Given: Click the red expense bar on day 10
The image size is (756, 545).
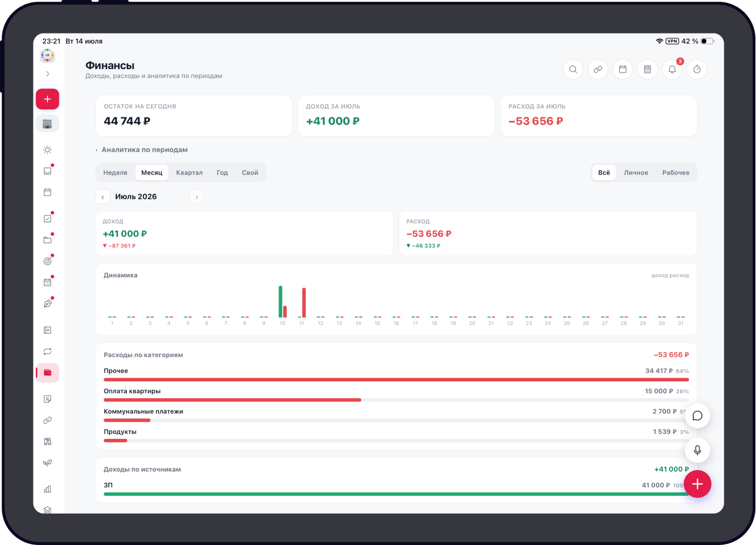Looking at the screenshot, I should click(285, 312).
